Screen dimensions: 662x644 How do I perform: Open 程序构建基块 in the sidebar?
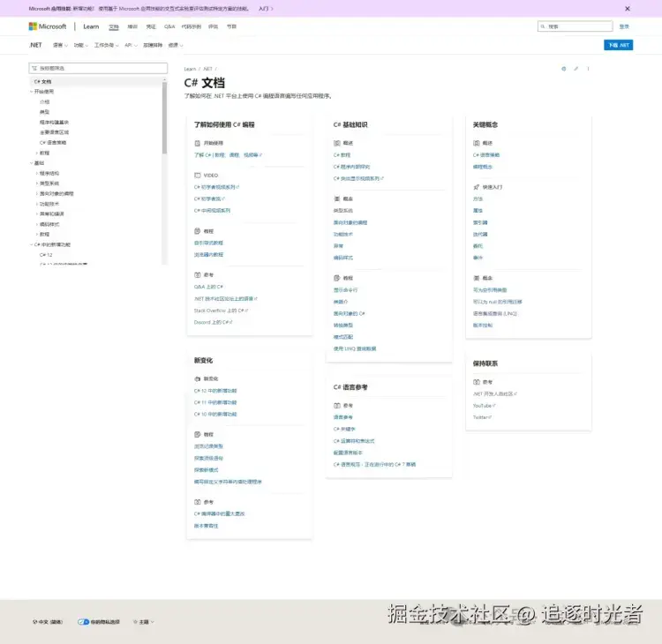54,122
